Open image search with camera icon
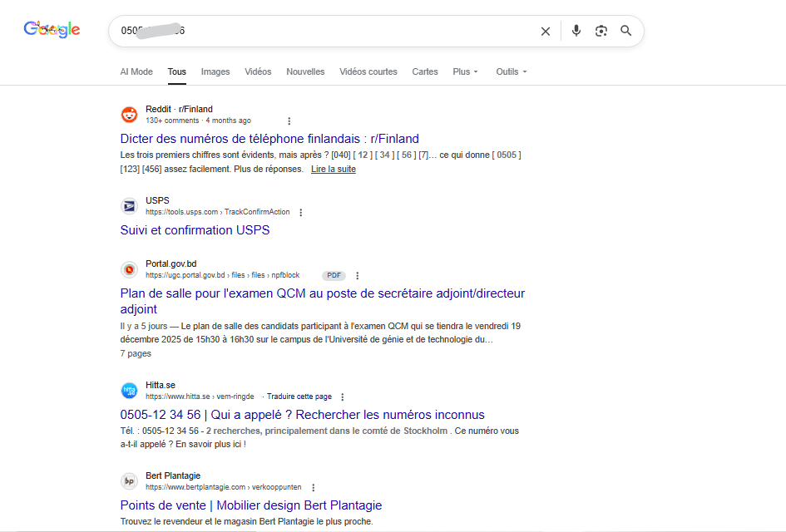Screen dimensions: 786x532 [x=601, y=31]
